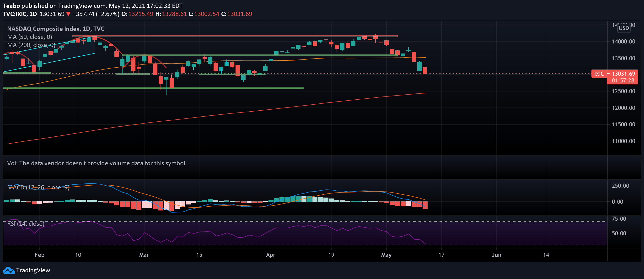644x279 pixels.
Task: Click the open value 13215.49
Action: click(x=141, y=14)
